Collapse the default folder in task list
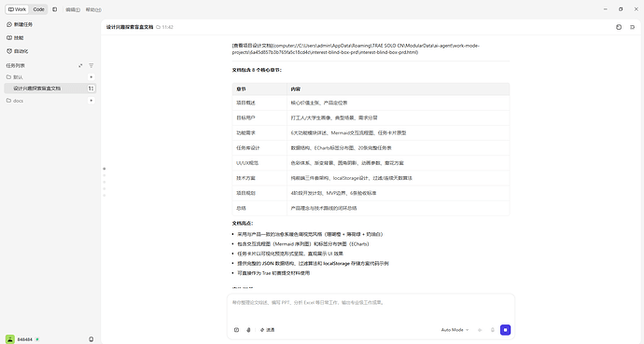This screenshot has height=344, width=644. coord(14,77)
